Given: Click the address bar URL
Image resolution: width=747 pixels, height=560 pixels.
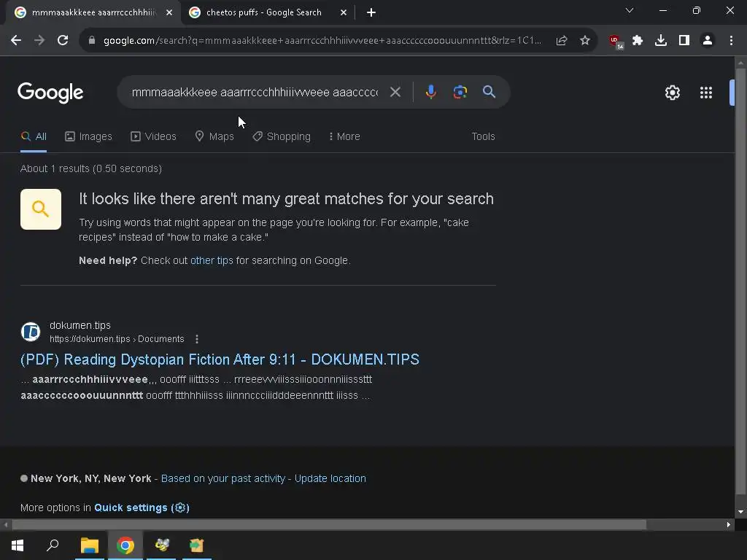Looking at the screenshot, I should tap(322, 41).
